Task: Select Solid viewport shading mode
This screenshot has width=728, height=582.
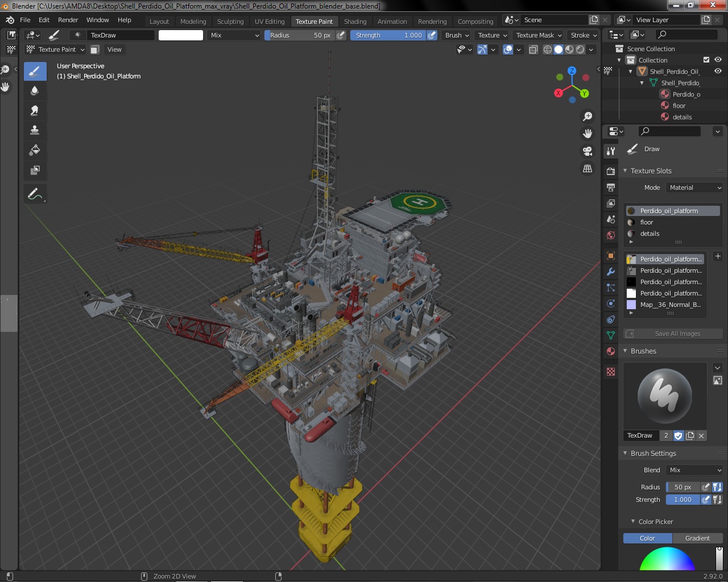Action: coord(559,49)
